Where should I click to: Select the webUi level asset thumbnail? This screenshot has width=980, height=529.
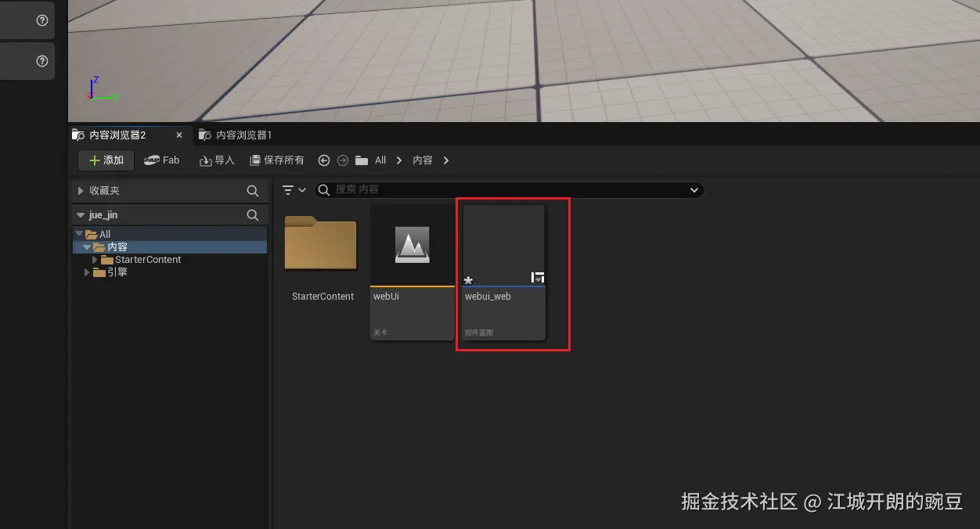point(413,245)
